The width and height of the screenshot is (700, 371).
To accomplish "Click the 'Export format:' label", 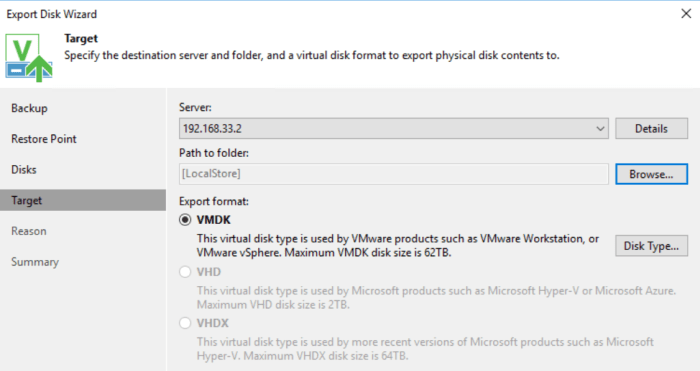I will click(214, 201).
